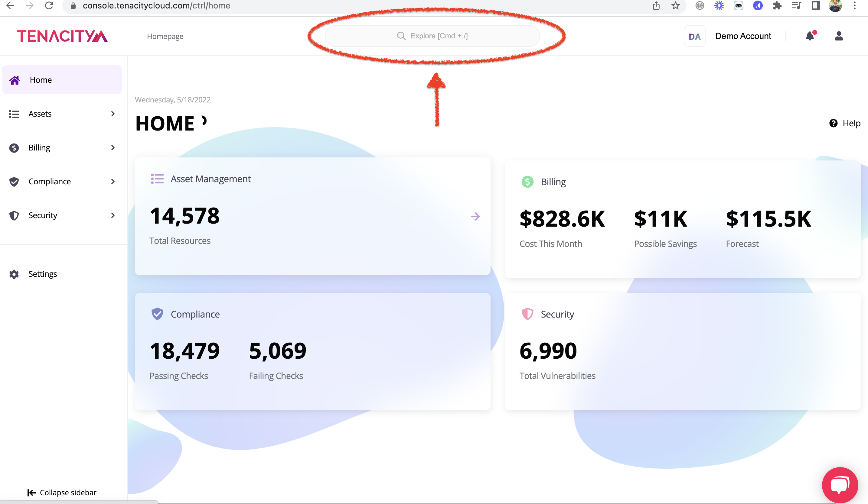Click the Compliance card checkmark shield icon
The height and width of the screenshot is (504, 868).
(157, 314)
